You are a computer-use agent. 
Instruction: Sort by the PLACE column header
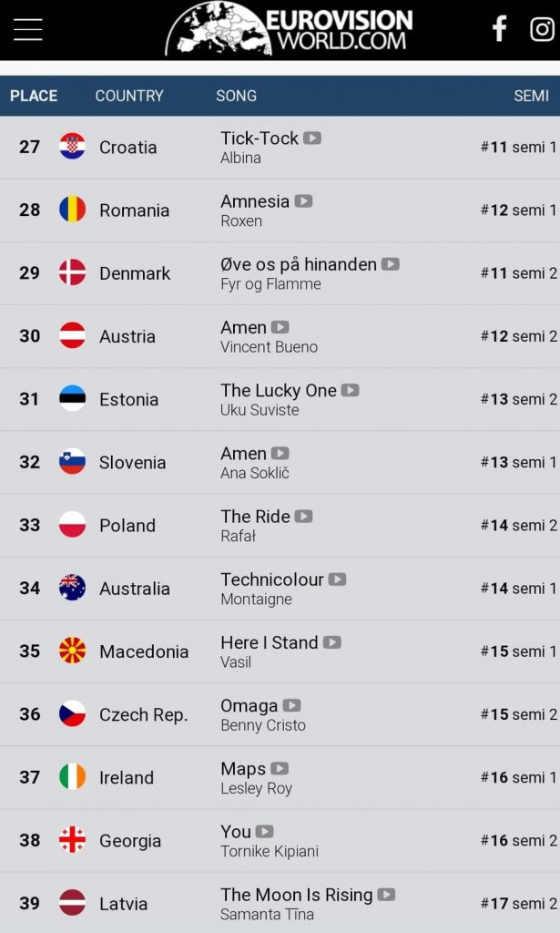[34, 96]
